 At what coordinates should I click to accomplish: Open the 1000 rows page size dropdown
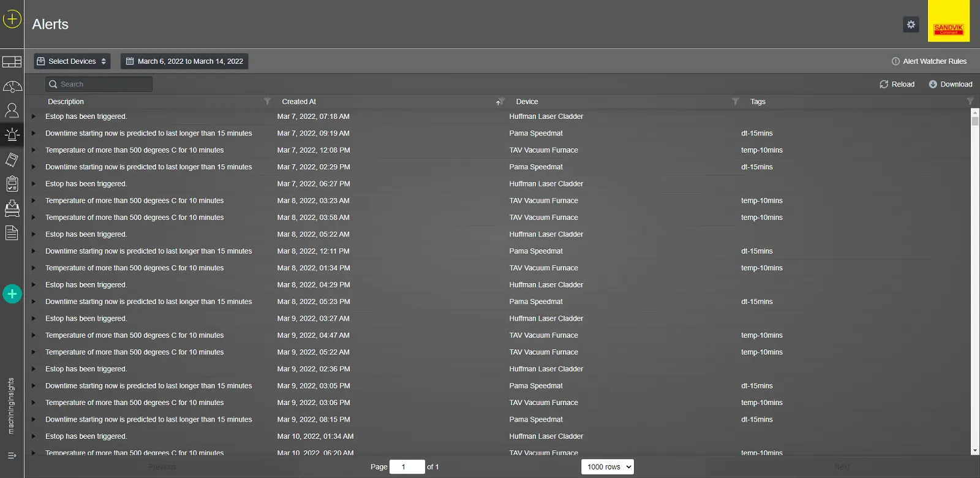coord(607,467)
